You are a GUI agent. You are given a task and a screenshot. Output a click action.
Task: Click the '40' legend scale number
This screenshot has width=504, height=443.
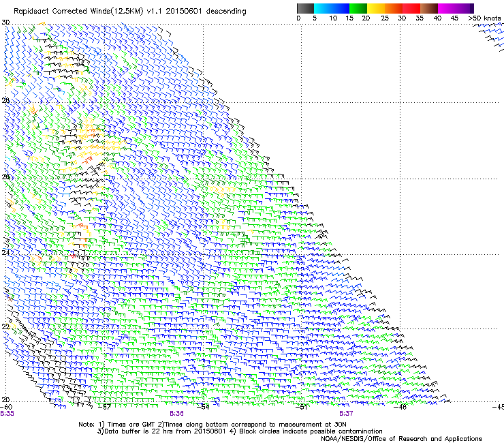[x=437, y=18]
